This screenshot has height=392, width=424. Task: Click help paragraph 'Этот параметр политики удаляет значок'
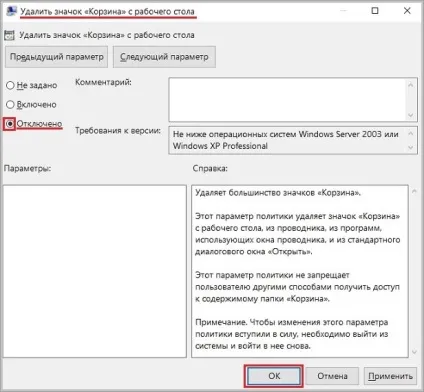click(x=298, y=234)
